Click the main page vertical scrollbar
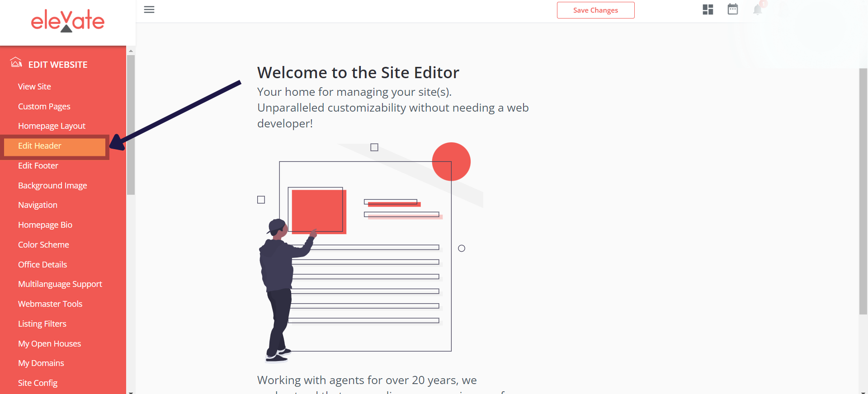Viewport: 868px width, 394px height. [x=863, y=190]
